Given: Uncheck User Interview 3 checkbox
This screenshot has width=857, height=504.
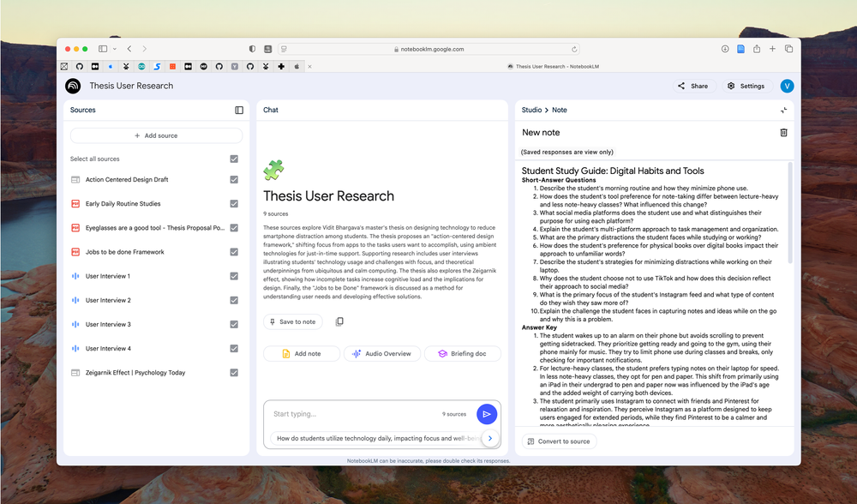Looking at the screenshot, I should [234, 324].
